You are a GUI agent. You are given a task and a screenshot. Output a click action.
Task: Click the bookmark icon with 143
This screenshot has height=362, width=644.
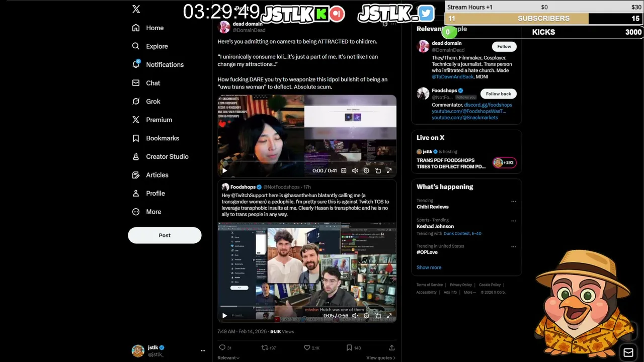349,347
